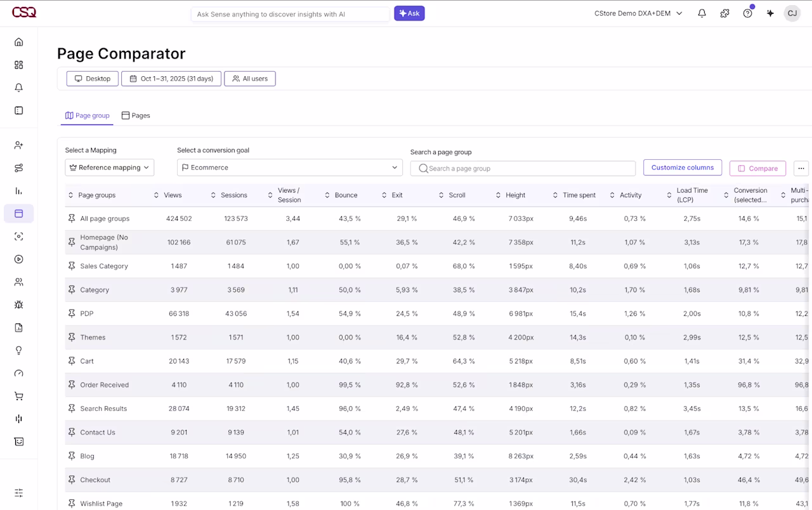
Task: Switch to the Pages tab
Action: [136, 115]
